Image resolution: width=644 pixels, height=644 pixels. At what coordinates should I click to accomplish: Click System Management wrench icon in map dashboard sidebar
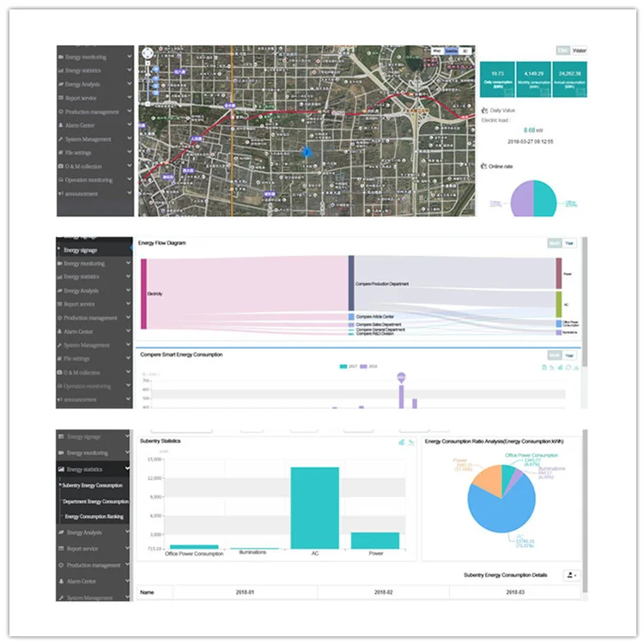pyautogui.click(x=61, y=139)
